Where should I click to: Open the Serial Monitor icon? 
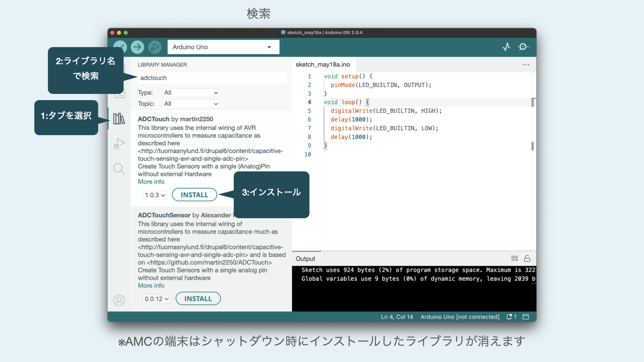[x=523, y=47]
